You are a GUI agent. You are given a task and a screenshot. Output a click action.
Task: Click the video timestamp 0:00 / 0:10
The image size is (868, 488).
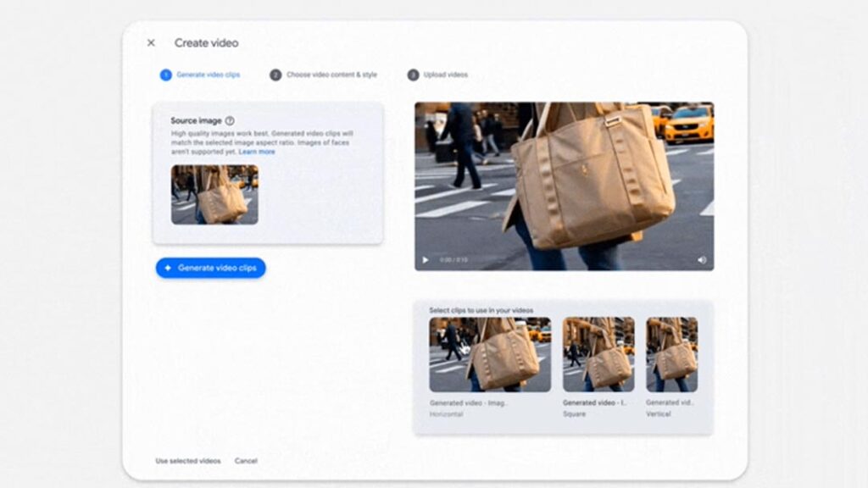(x=453, y=260)
